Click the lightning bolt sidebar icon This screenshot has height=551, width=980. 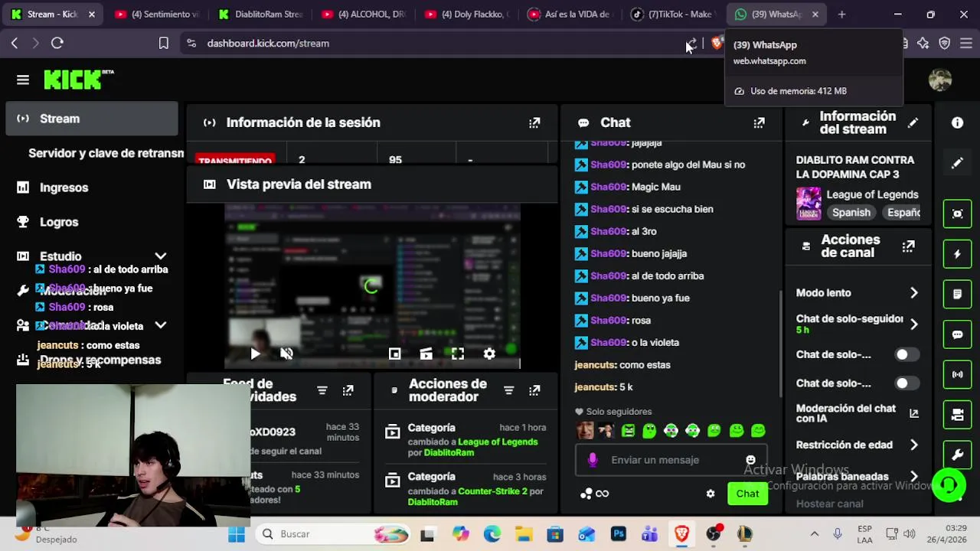[957, 254]
